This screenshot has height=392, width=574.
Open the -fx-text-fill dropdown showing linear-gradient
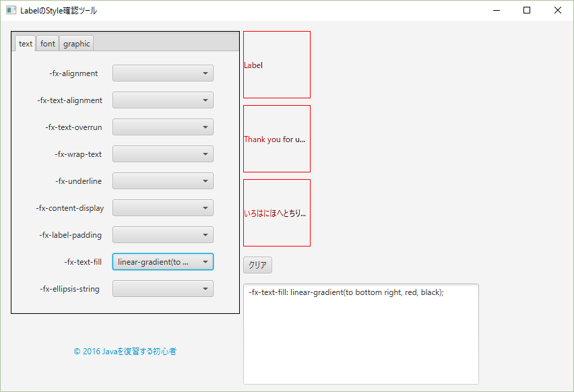(162, 261)
